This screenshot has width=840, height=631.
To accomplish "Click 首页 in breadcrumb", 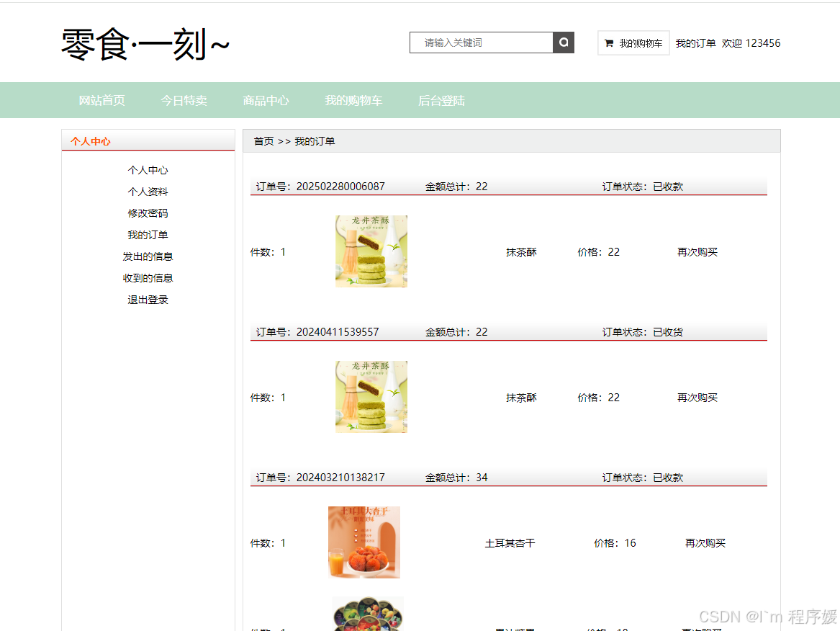I will coord(263,141).
